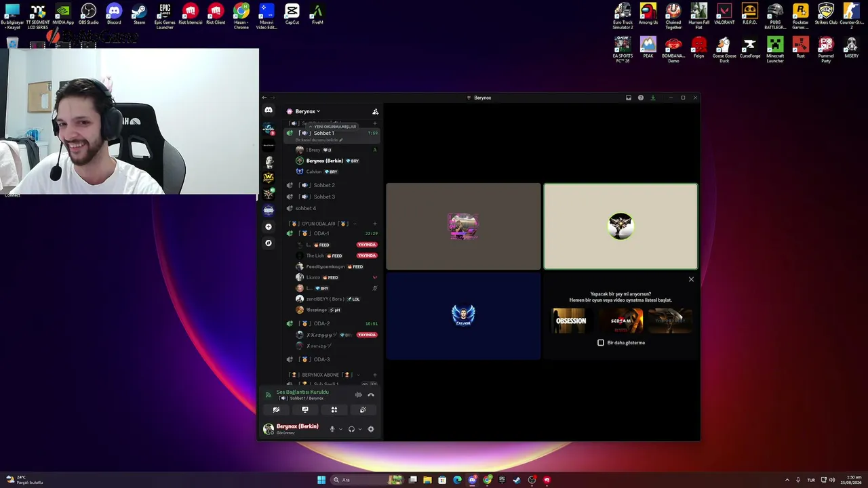Viewport: 868px width, 488px height.
Task: Show hidden system tray icons
Action: click(x=787, y=480)
